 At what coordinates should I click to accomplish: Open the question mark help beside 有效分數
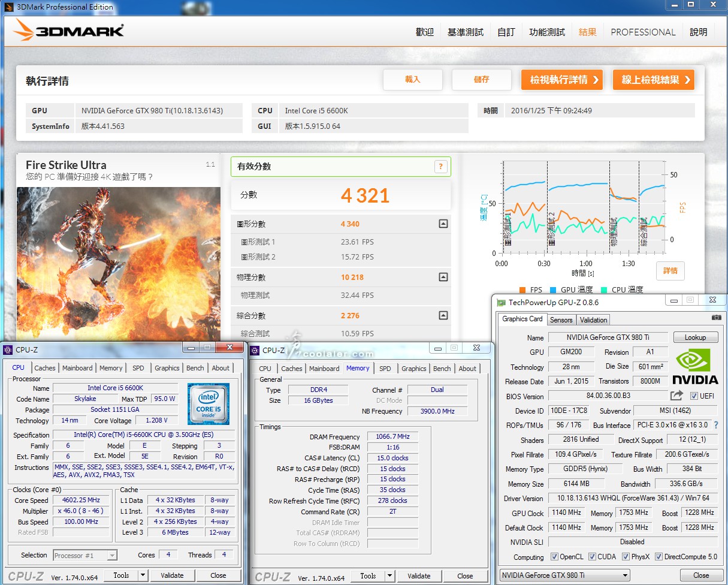coord(441,167)
